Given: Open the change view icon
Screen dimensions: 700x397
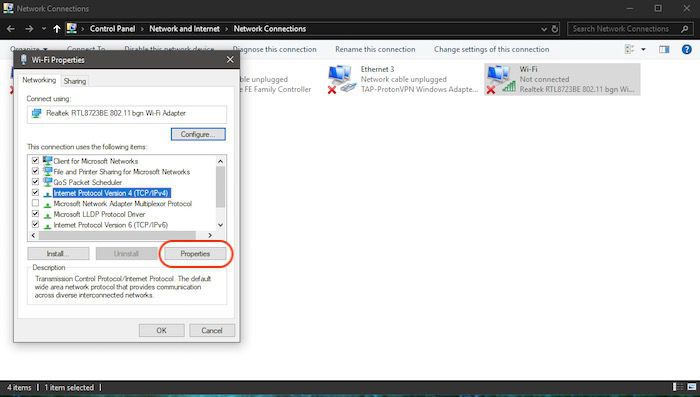Looking at the screenshot, I should 629,49.
